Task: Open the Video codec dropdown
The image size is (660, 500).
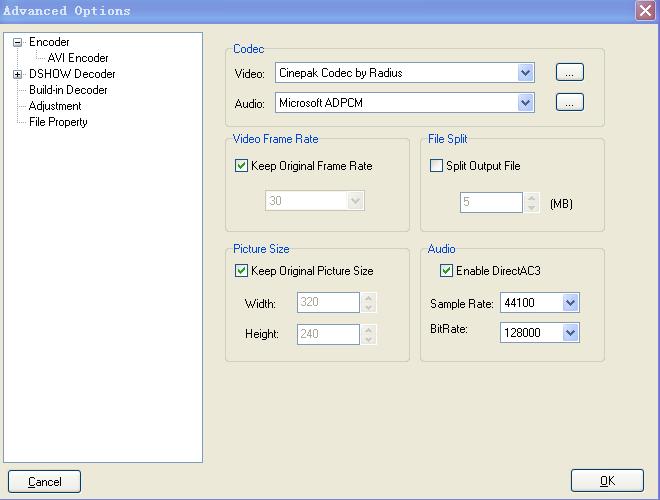Action: click(x=526, y=73)
